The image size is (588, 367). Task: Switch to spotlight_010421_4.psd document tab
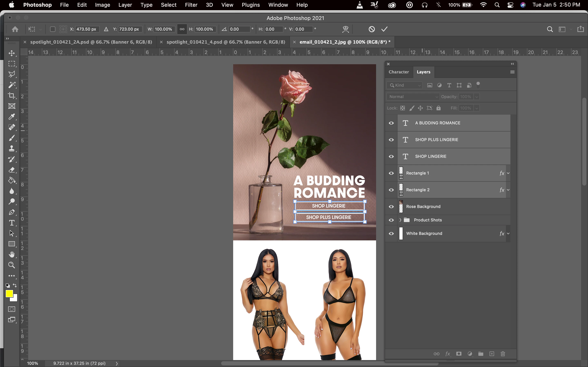225,42
